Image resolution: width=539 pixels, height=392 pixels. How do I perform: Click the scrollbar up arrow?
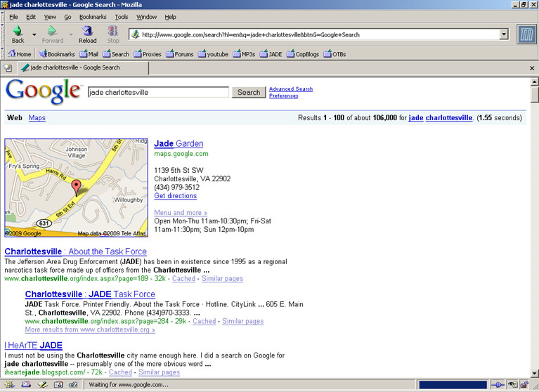[535, 81]
